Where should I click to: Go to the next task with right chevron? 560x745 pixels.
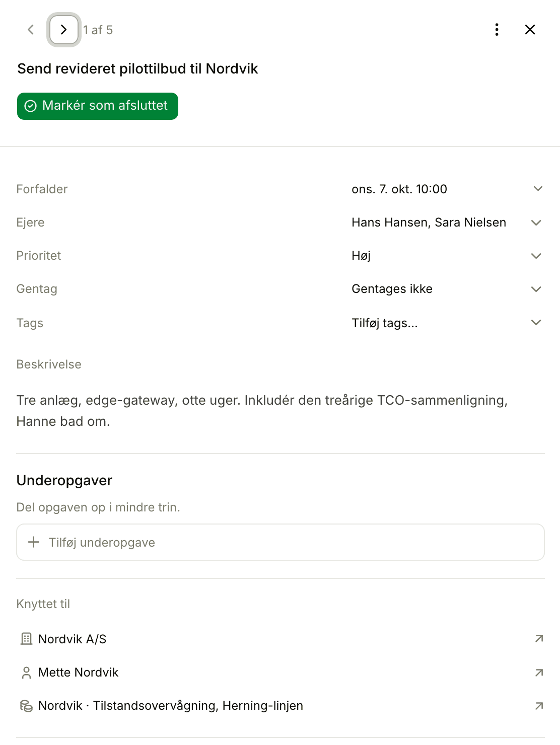coord(64,30)
